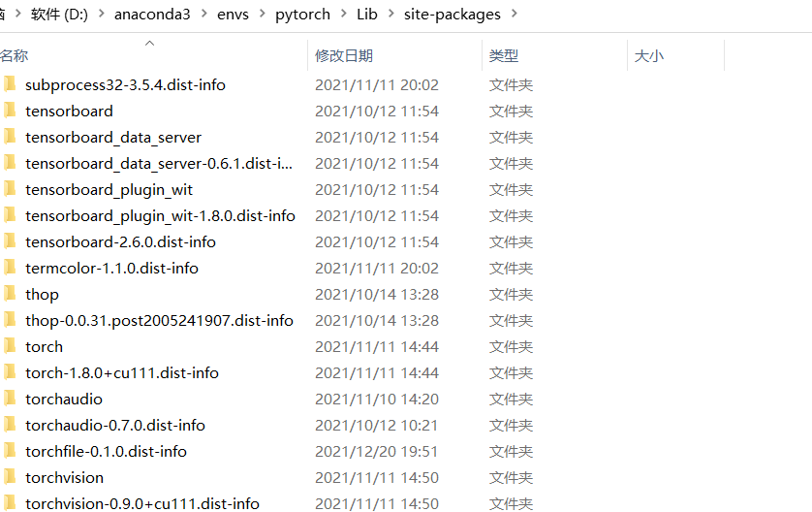Select the torchaudio folder icon

pos(10,398)
